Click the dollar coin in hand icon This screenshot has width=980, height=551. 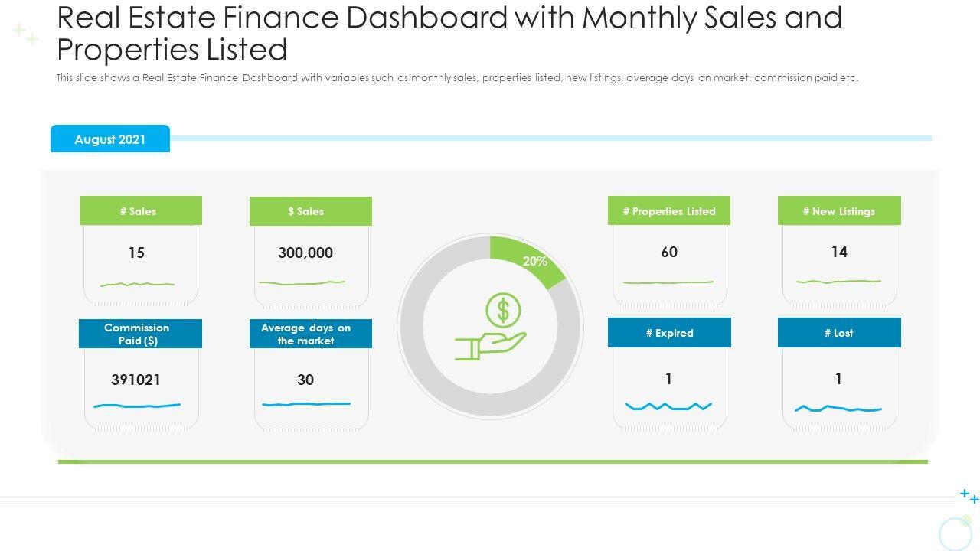click(494, 327)
